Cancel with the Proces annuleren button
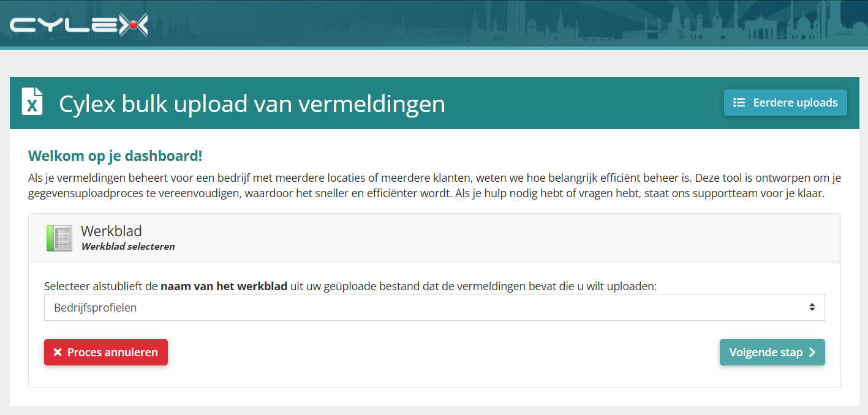 click(x=106, y=353)
